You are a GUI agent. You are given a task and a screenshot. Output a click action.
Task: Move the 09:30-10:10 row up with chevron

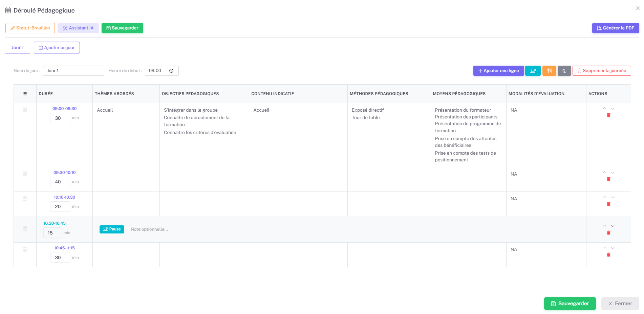click(x=604, y=172)
